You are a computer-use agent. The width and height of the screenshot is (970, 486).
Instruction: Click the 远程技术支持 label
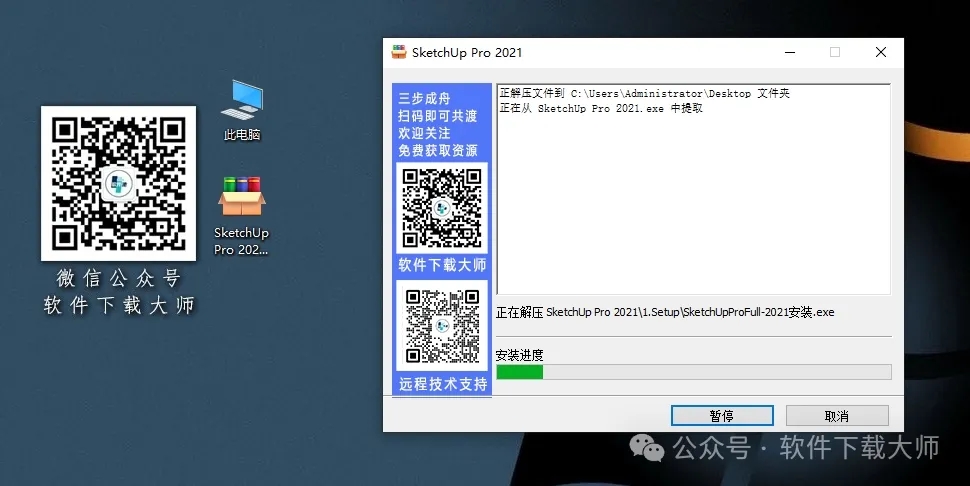443,384
